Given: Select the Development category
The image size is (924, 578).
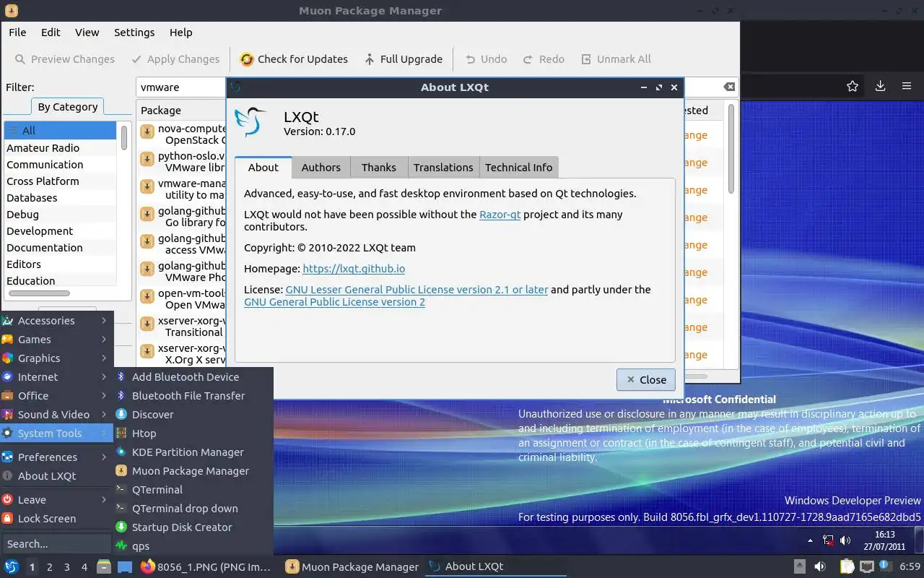Looking at the screenshot, I should coord(61,230).
